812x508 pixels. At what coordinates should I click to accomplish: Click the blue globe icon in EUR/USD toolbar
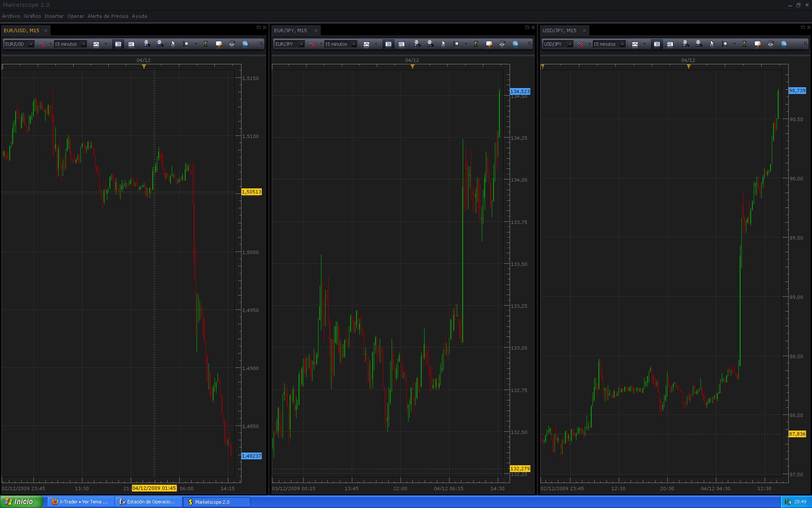(x=245, y=44)
